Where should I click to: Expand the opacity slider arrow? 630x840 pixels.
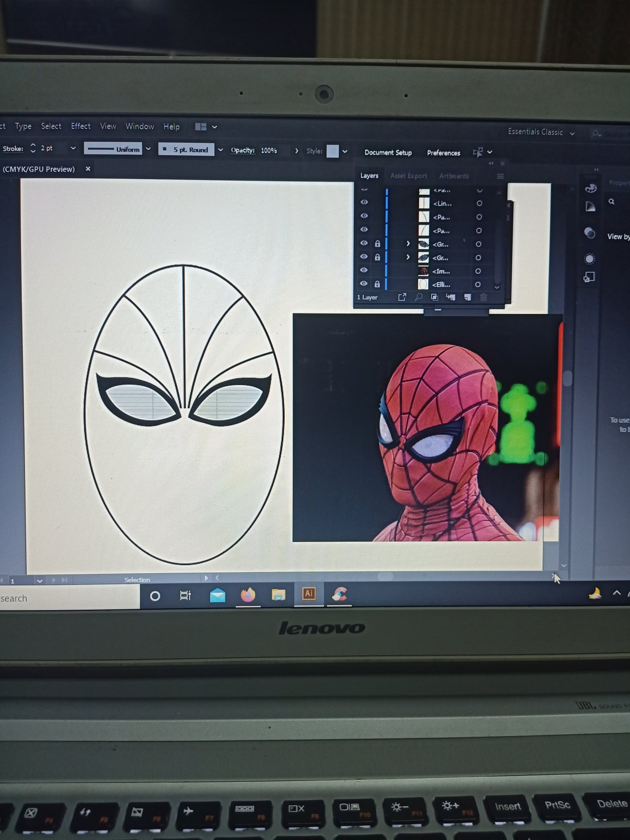296,151
